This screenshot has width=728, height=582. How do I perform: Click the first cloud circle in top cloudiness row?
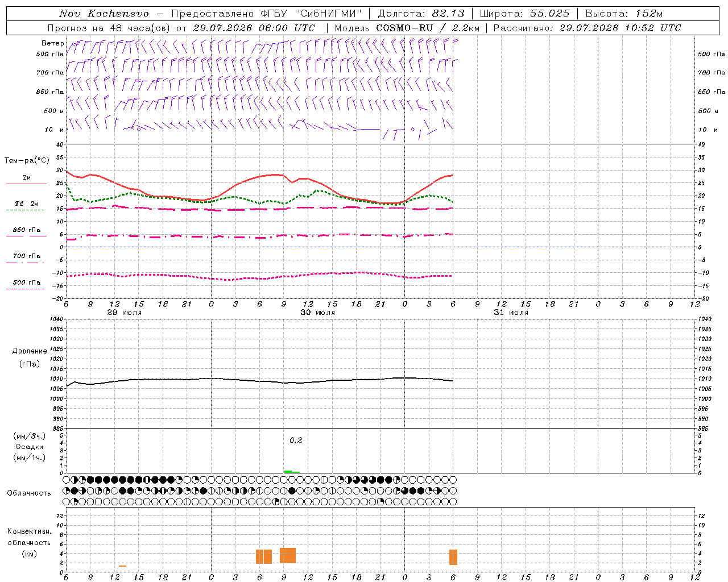click(67, 480)
